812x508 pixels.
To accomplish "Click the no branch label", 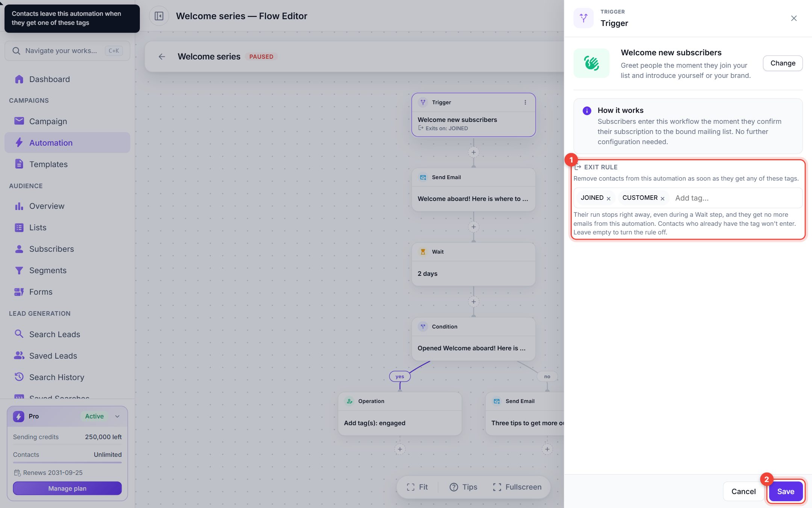I will [x=547, y=376].
